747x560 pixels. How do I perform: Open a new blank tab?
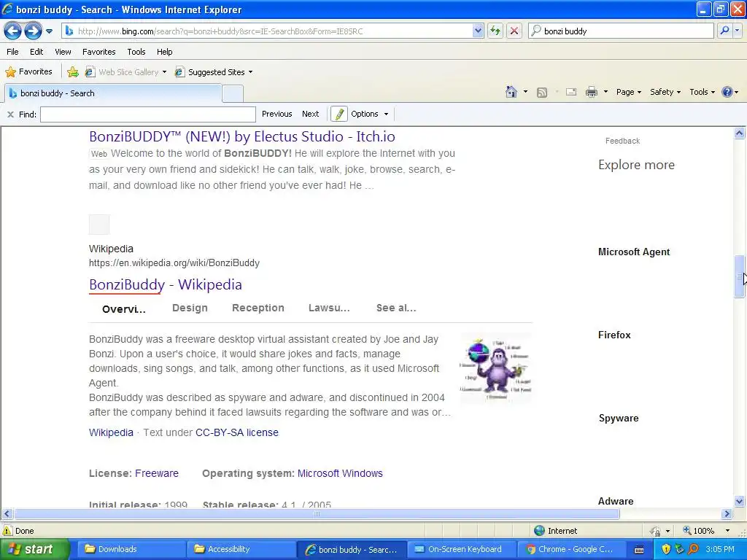[x=233, y=94]
